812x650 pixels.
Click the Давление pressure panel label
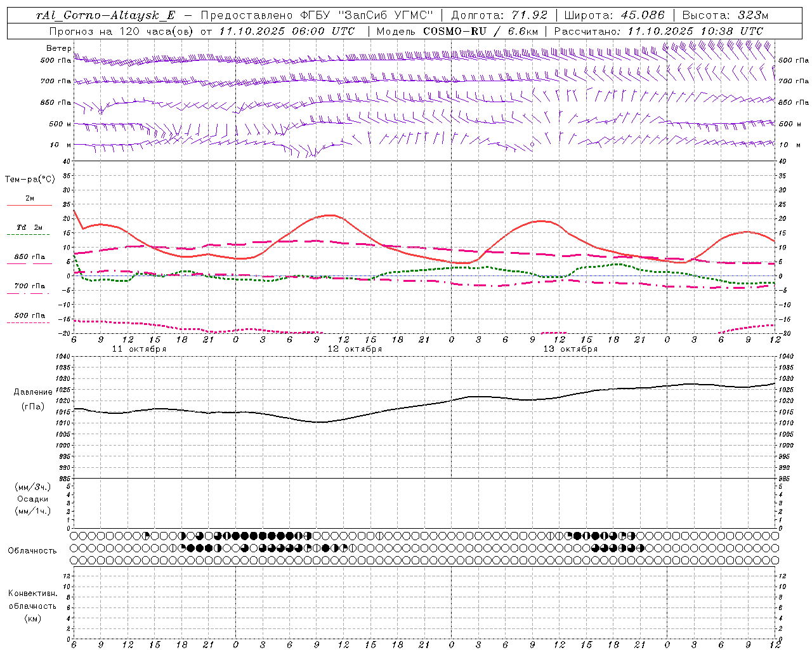click(33, 392)
